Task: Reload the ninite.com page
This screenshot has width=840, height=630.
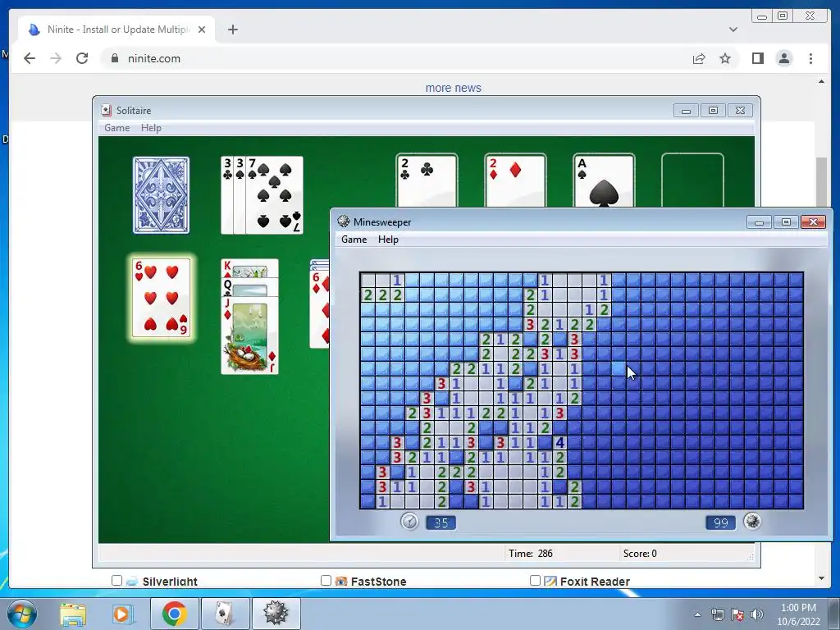Action: click(x=82, y=58)
